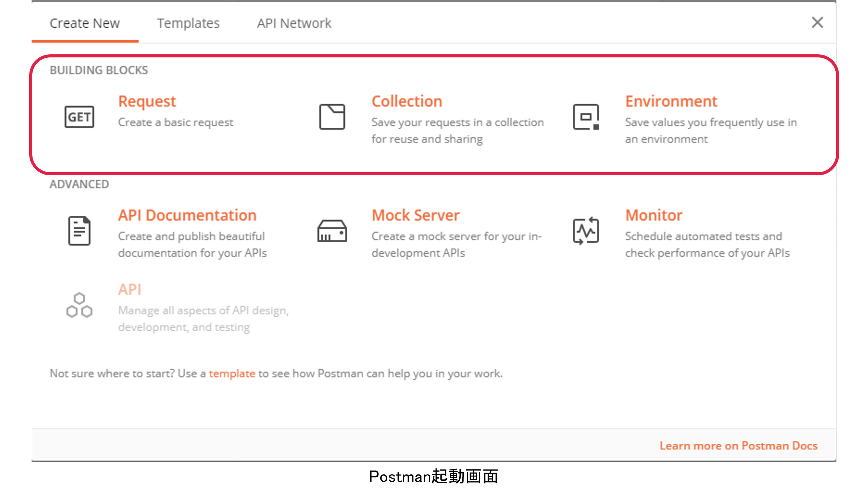
Task: Select the Create New tab
Action: (x=85, y=23)
